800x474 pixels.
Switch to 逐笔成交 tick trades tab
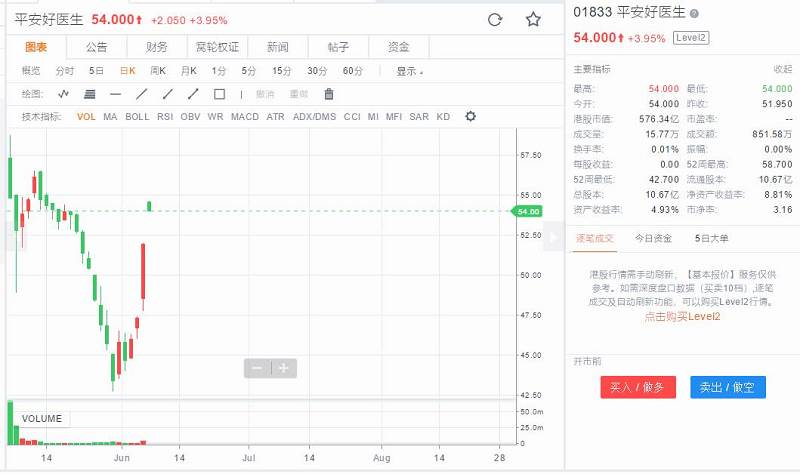click(594, 238)
